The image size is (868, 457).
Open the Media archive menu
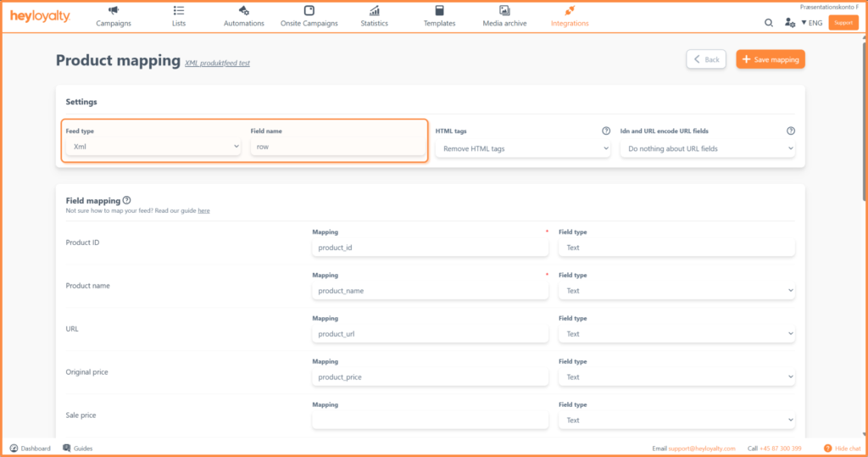(504, 16)
